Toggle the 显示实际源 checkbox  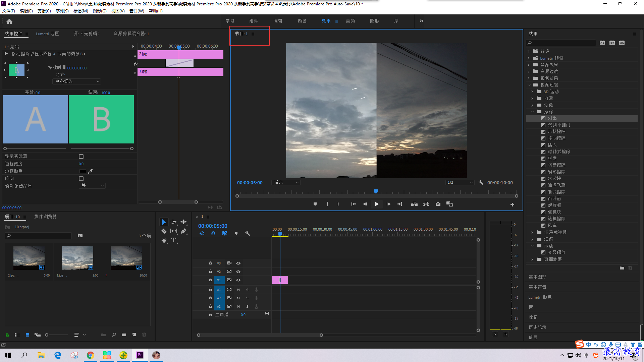(81, 157)
